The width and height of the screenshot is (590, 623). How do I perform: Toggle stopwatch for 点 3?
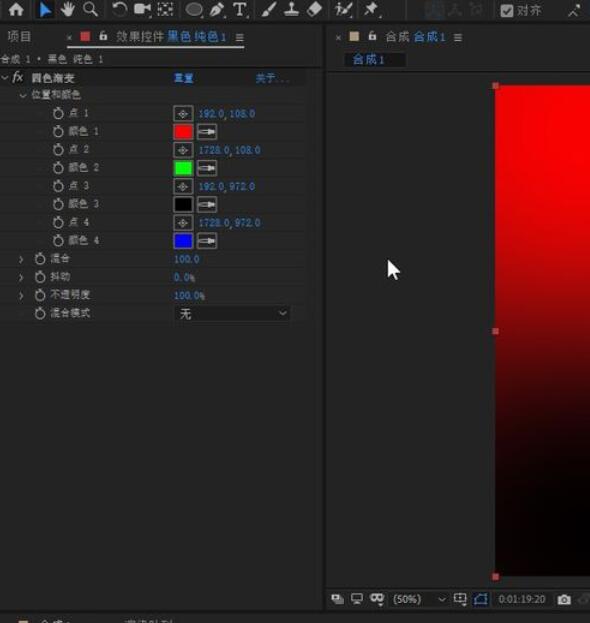[x=58, y=186]
